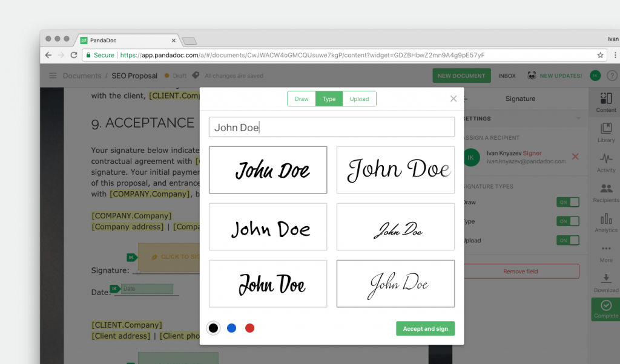Open New Updates panda notification
The width and height of the screenshot is (620, 364).
pos(555,76)
